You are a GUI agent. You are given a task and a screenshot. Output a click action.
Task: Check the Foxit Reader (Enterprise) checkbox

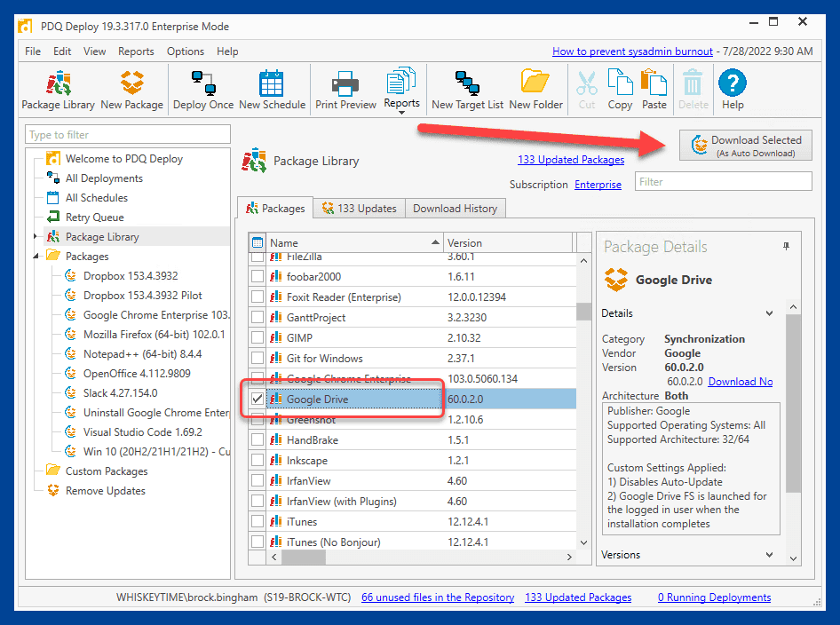(258, 297)
